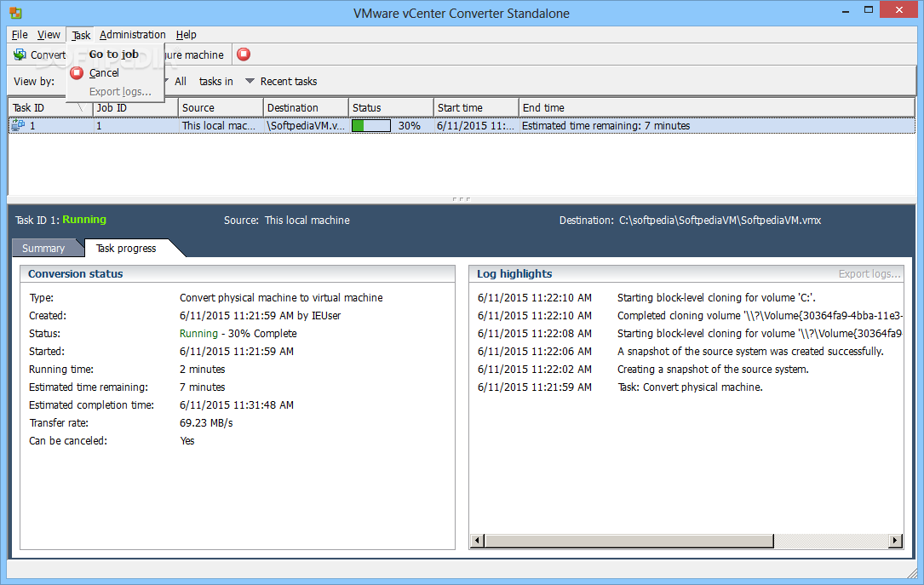Click the '69.23 MB/s' transfer rate value
This screenshot has height=585, width=924.
206,423
